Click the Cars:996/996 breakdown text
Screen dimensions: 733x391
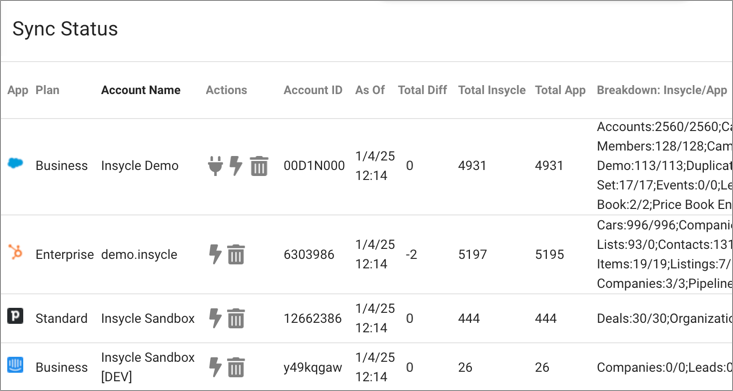click(x=637, y=225)
